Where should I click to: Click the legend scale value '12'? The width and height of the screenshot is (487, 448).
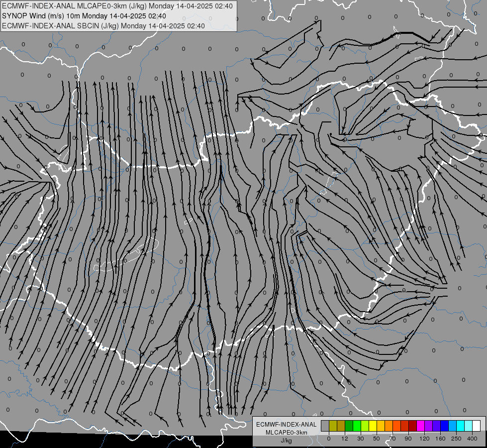[345, 439]
